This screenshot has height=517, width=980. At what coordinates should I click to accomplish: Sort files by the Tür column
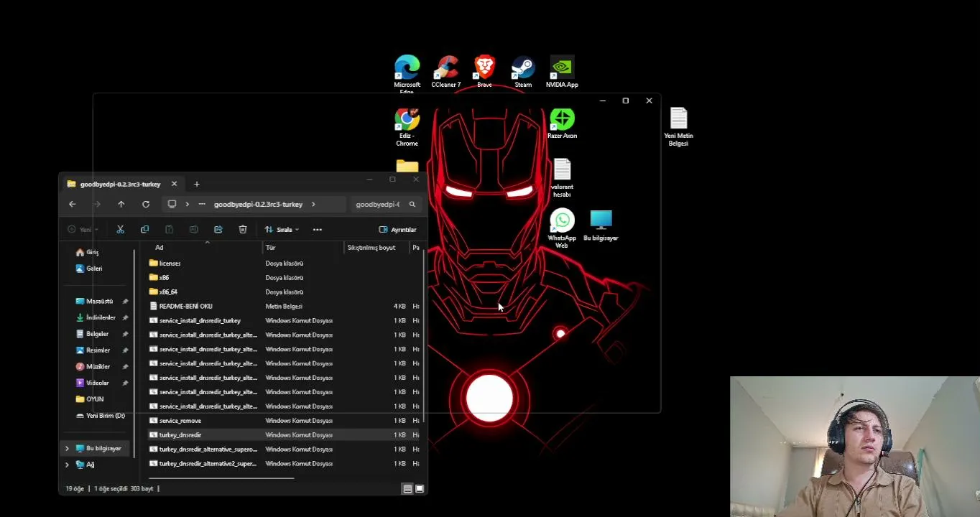click(x=270, y=248)
